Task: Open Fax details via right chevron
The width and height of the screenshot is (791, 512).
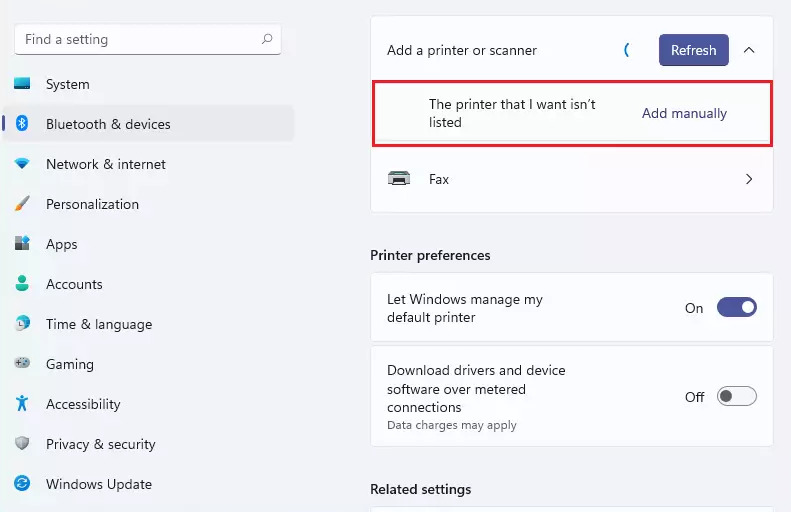Action: (749, 179)
